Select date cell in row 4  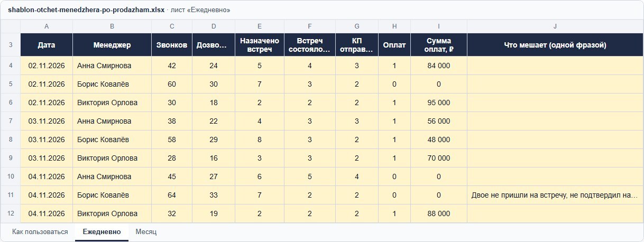47,66
